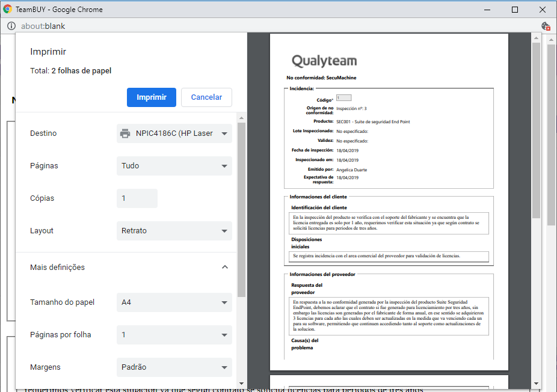Minimize the TeamBUY Chrome window
The width and height of the screenshot is (557, 392).
pyautogui.click(x=487, y=10)
